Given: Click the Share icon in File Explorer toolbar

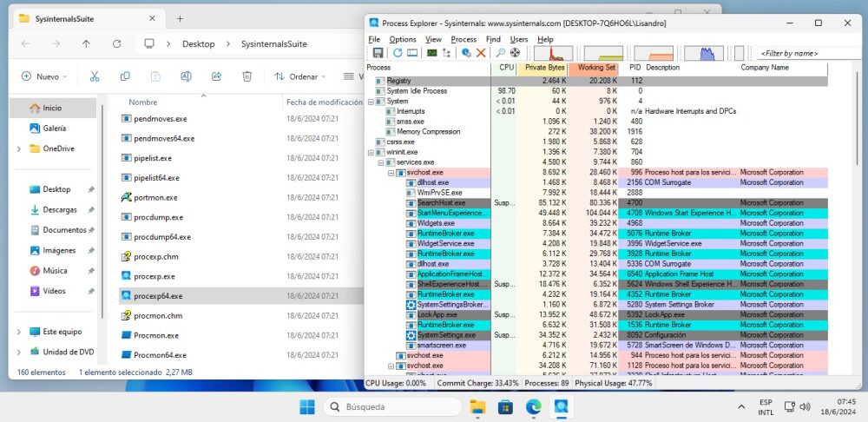Looking at the screenshot, I should [x=216, y=76].
